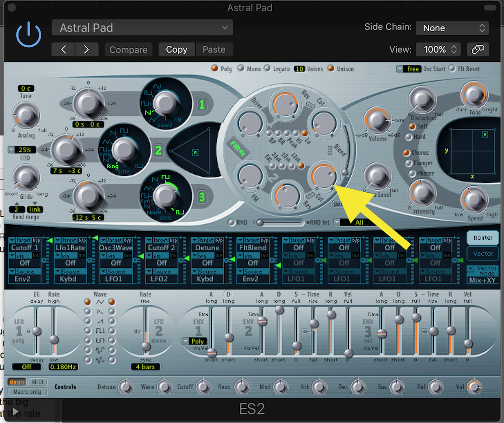Enable Mono keyboard mode

241,68
